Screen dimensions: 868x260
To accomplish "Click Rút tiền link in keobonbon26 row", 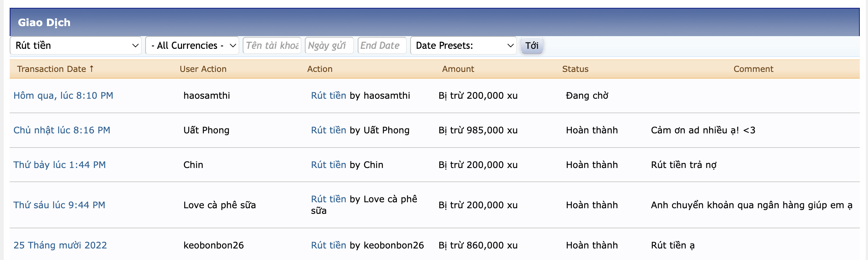I will point(328,245).
